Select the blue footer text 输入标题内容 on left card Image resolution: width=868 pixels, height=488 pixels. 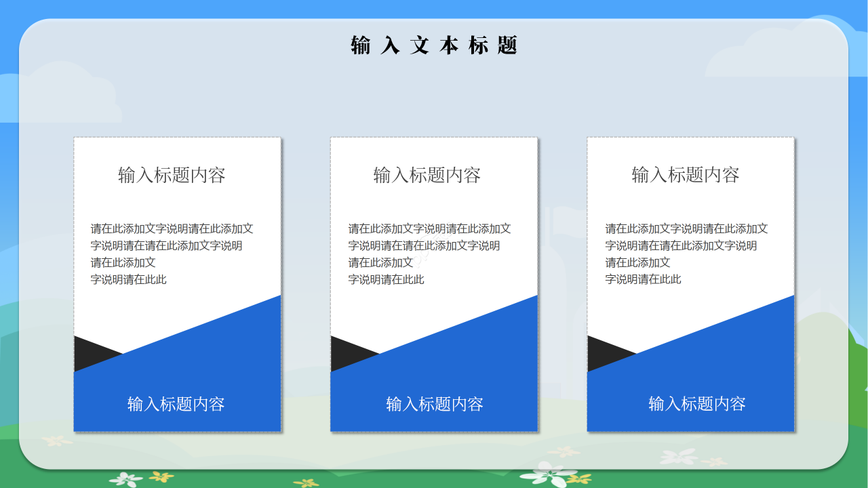(x=176, y=404)
